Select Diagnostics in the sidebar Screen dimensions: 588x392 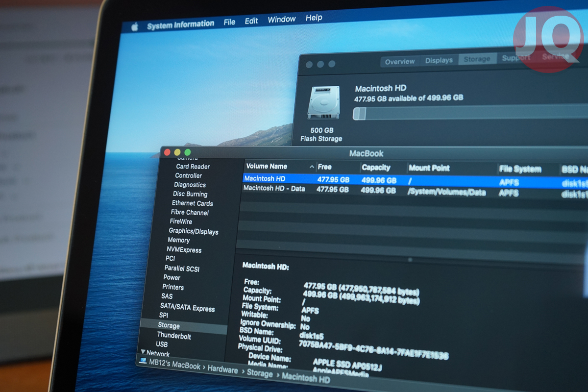coord(190,185)
